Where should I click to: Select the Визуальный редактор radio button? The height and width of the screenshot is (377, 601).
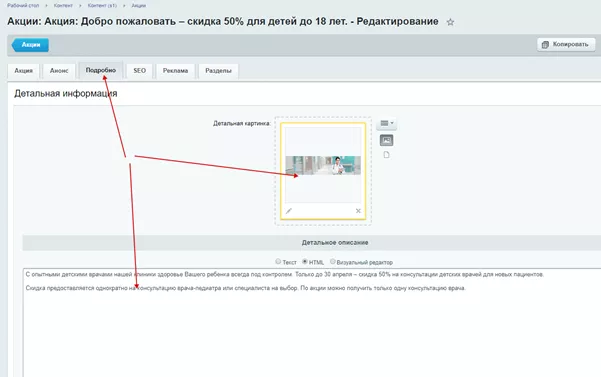(x=332, y=261)
